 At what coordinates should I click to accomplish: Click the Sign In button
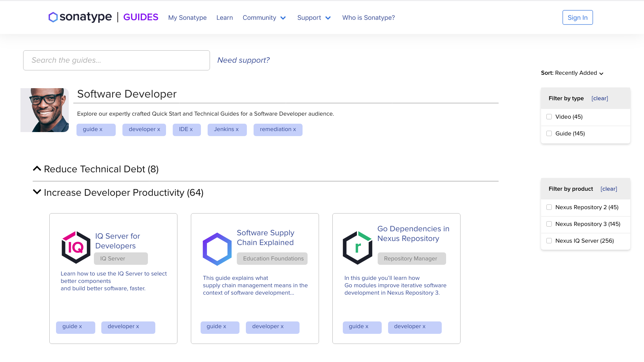(x=578, y=17)
